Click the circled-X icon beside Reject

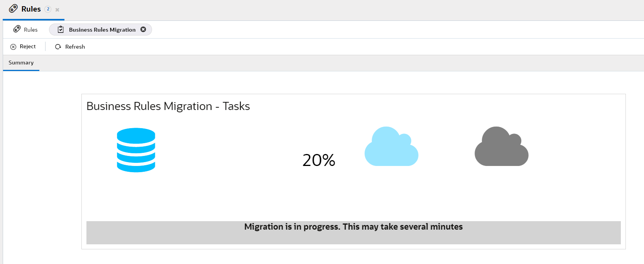point(13,46)
